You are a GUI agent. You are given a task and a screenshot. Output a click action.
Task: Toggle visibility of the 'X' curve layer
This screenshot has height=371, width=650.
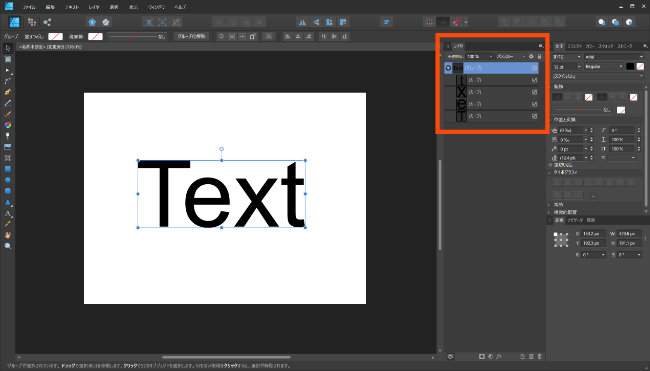[534, 92]
